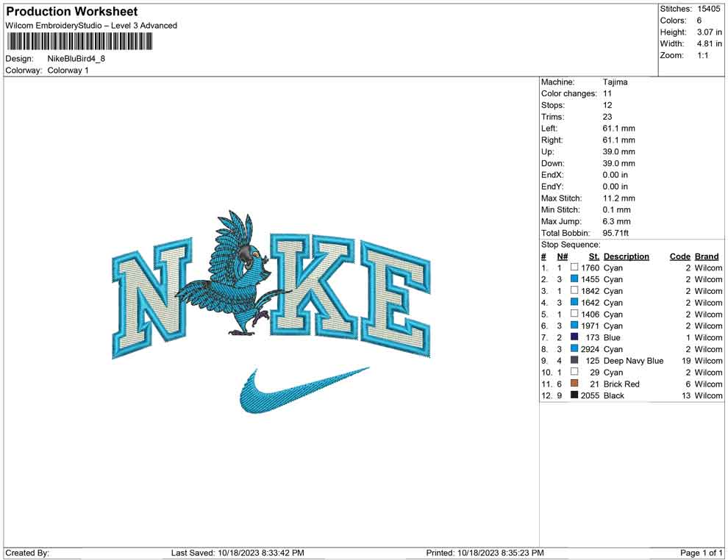Click the Black color swatch in row 12

coord(574,395)
